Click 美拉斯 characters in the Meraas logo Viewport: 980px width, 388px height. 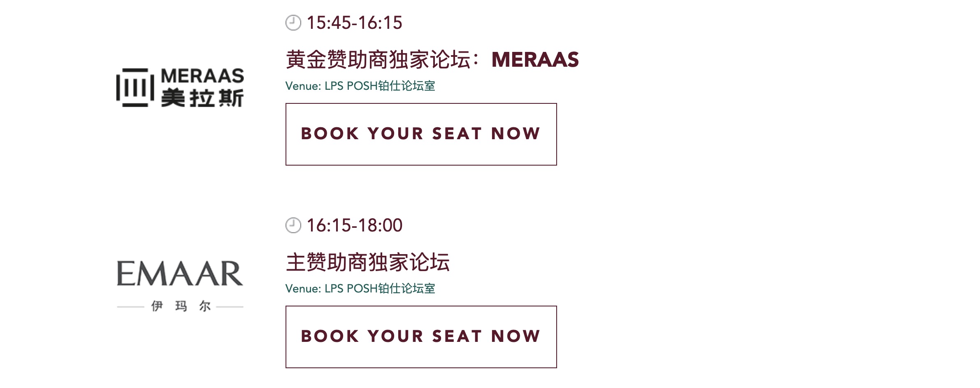click(202, 98)
